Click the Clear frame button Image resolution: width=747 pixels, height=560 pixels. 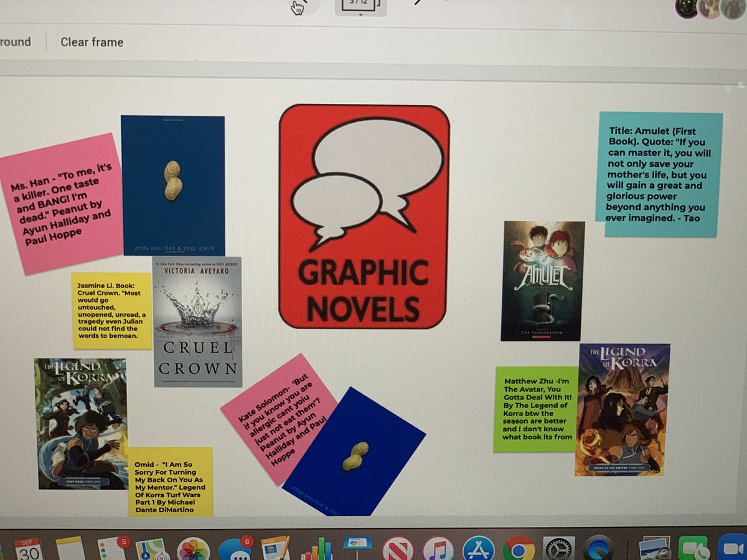coord(92,42)
